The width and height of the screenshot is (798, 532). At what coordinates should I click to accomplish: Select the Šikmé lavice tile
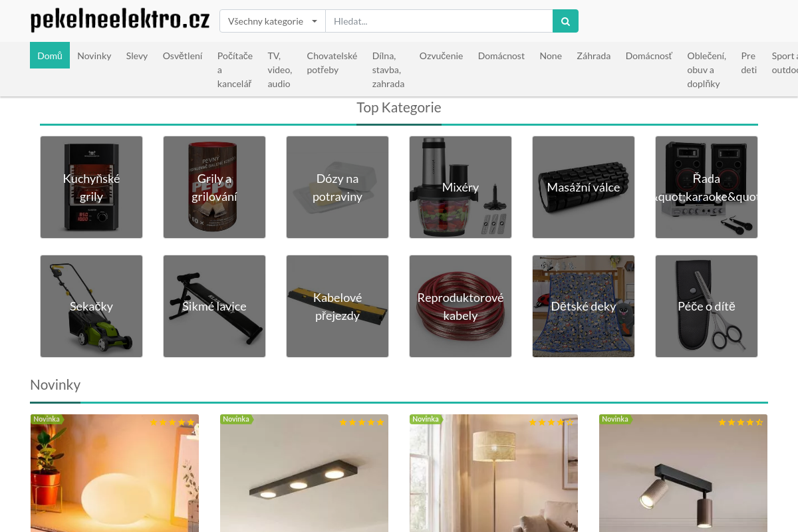click(214, 307)
